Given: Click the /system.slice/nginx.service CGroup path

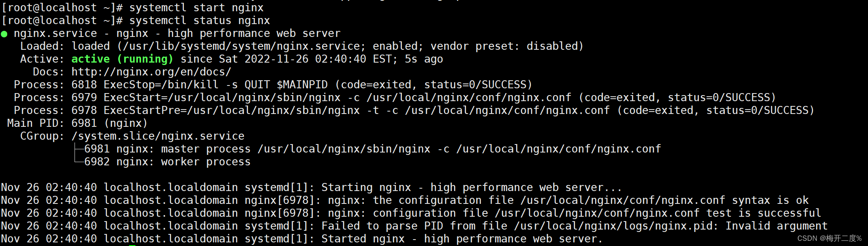Looking at the screenshot, I should (x=157, y=136).
